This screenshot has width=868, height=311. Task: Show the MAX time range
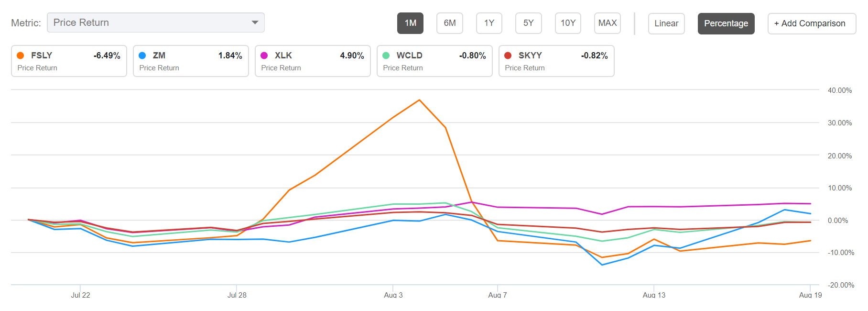click(x=608, y=23)
